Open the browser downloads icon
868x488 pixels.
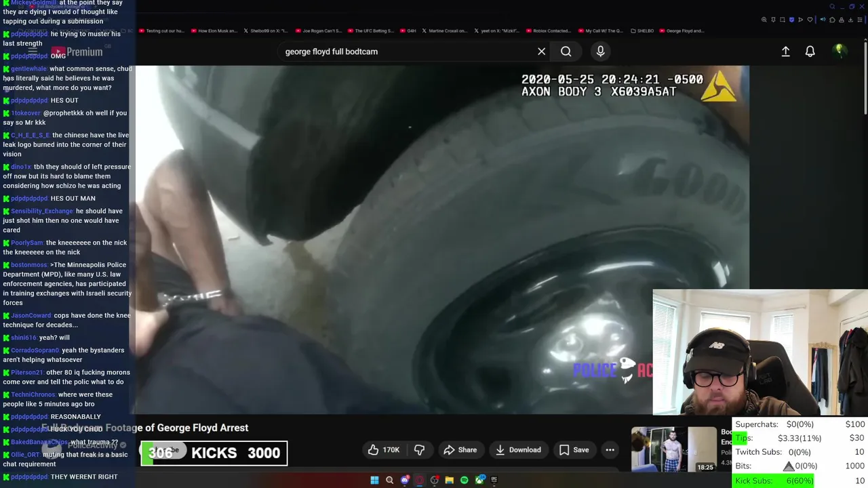tap(850, 20)
